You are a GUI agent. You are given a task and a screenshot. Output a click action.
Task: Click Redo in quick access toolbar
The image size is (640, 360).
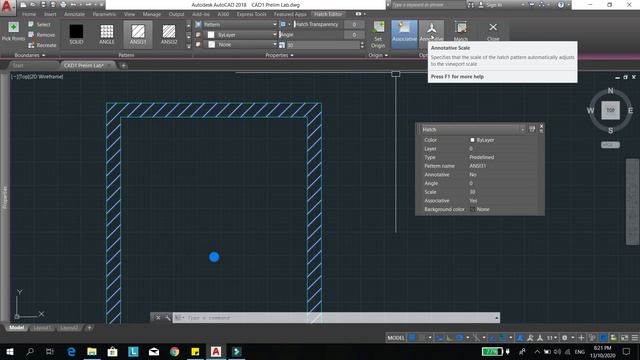coord(88,5)
